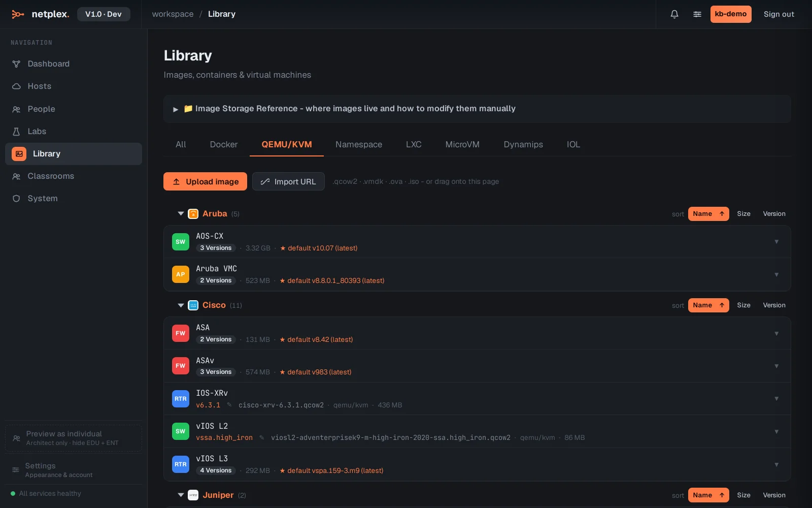
Task: Expand the AOS-CX row details
Action: point(776,242)
